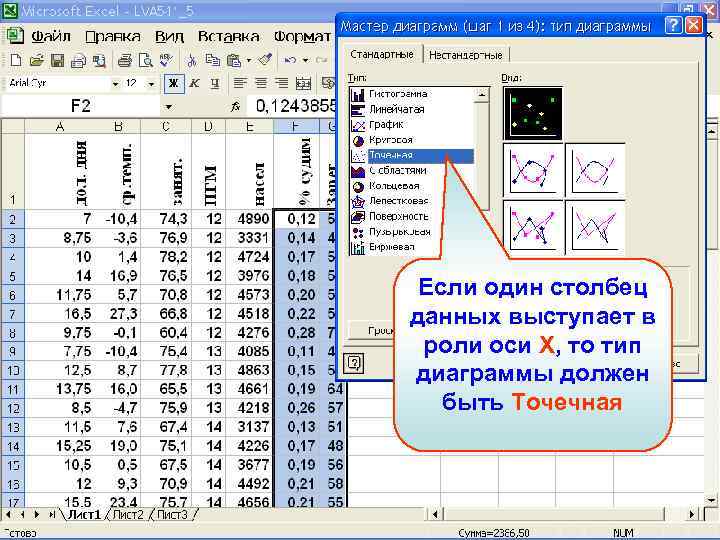
Task: Click the Print icon in the toolbar
Action: (x=124, y=60)
